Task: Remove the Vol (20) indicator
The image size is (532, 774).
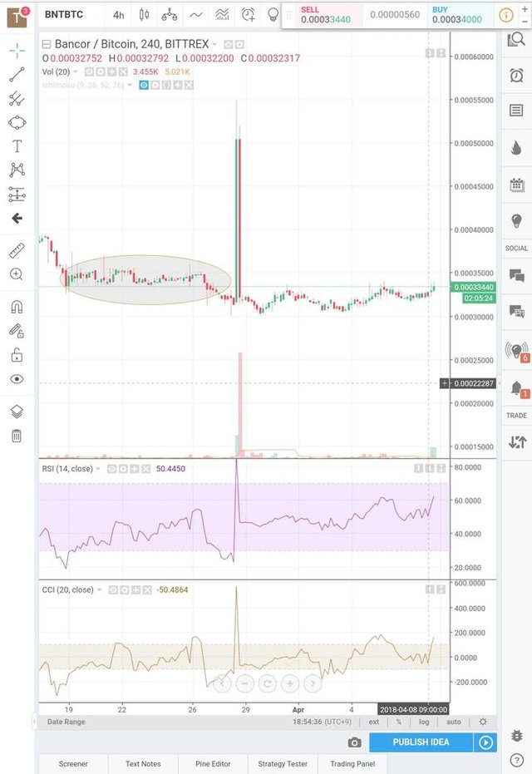Action: (x=123, y=71)
